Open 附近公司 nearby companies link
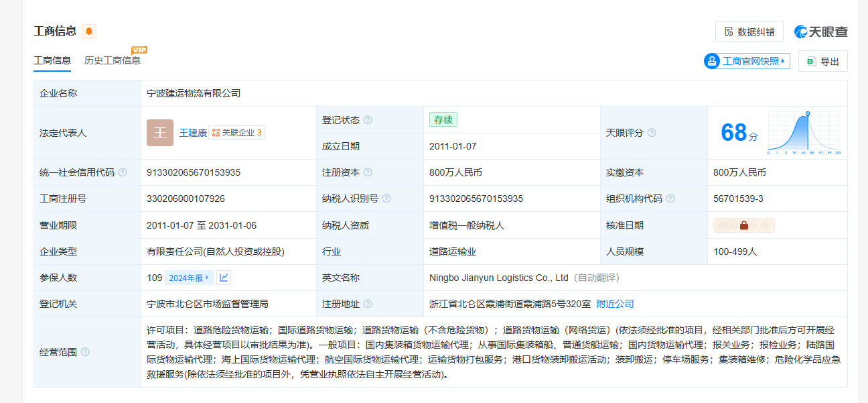868x403 pixels. (615, 304)
